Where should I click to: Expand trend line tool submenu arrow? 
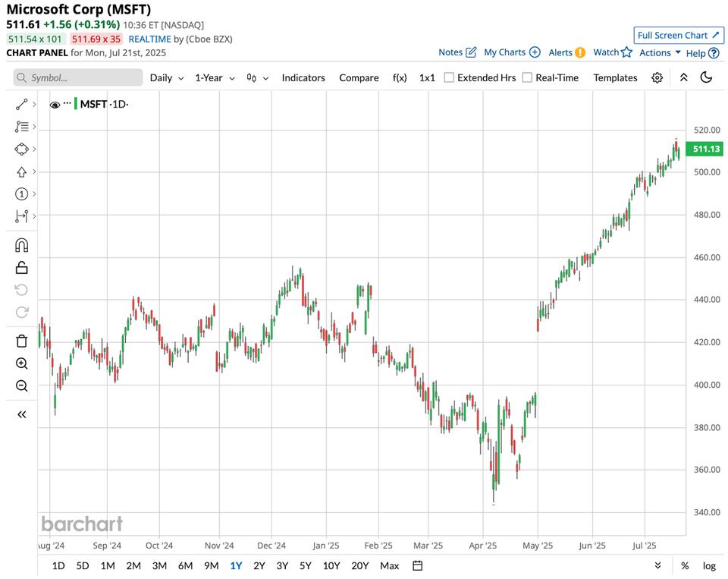(x=34, y=105)
